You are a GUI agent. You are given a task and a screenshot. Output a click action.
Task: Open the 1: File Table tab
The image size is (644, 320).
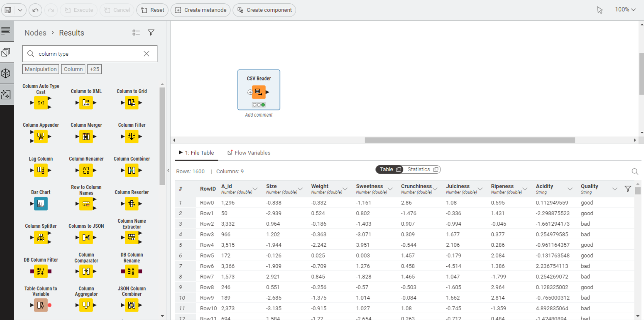pyautogui.click(x=197, y=153)
